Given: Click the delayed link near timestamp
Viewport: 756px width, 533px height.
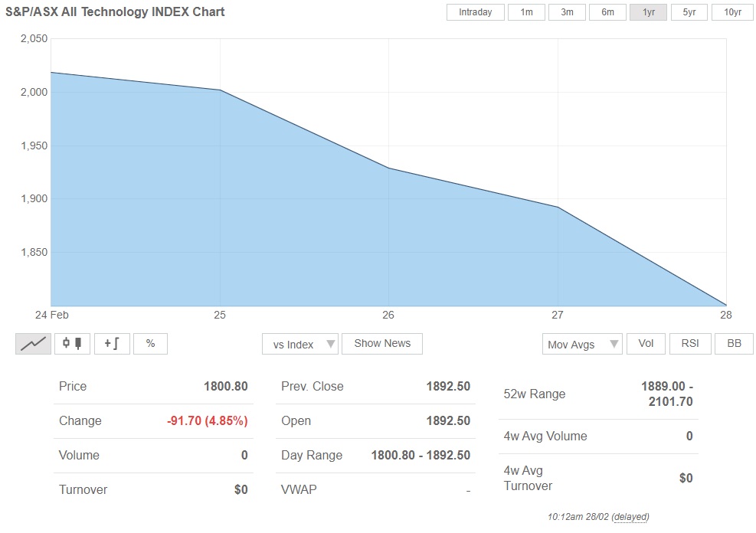Looking at the screenshot, I should (x=630, y=517).
